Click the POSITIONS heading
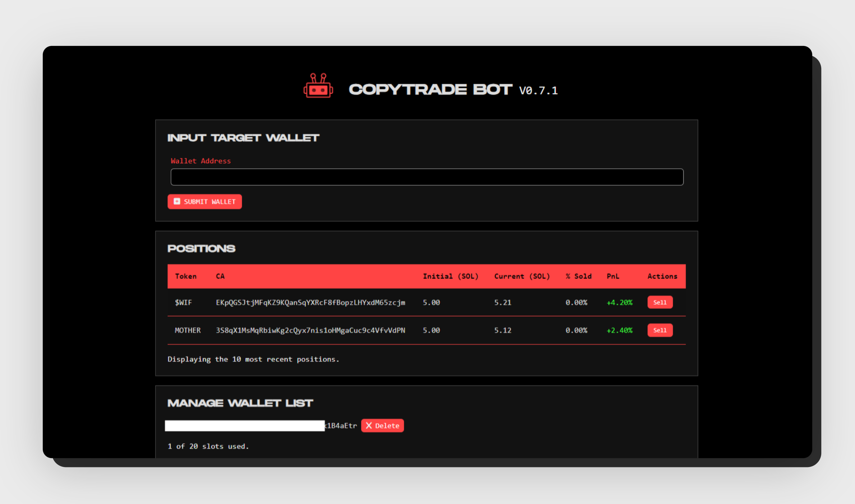 pos(202,248)
